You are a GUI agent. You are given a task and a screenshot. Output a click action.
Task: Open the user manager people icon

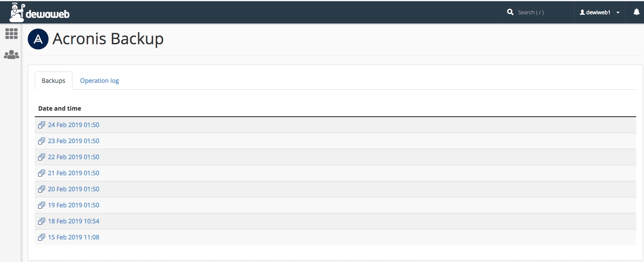click(11, 55)
